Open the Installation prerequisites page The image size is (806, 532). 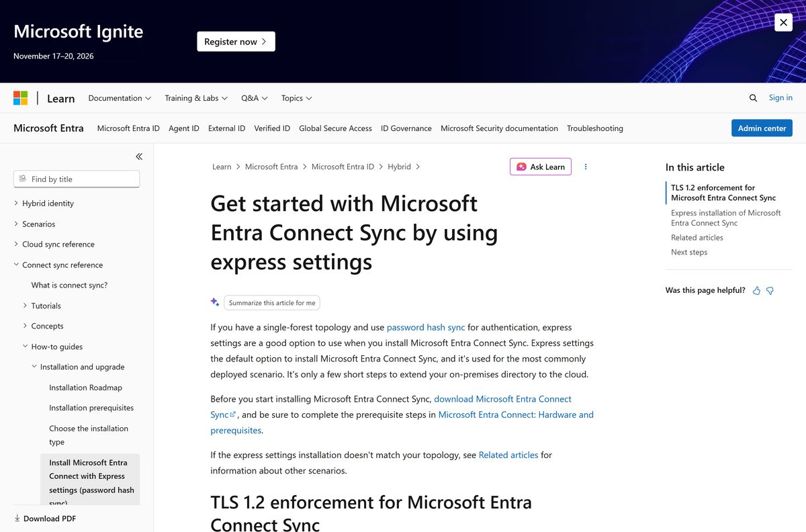[x=91, y=408]
